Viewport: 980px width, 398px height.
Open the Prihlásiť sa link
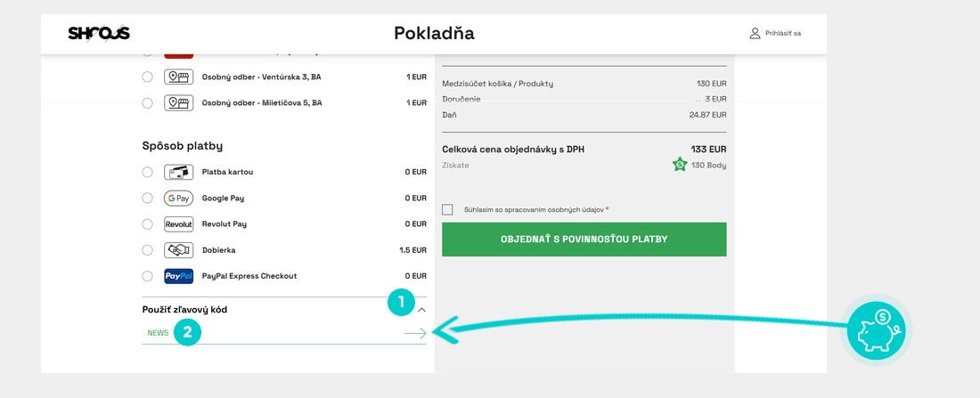click(782, 33)
